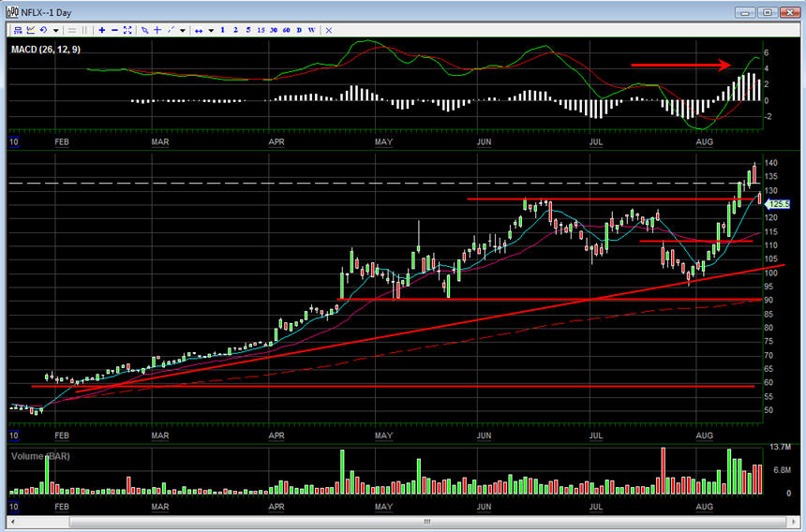Toggle horizontal grid lines button

pyautogui.click(x=72, y=30)
